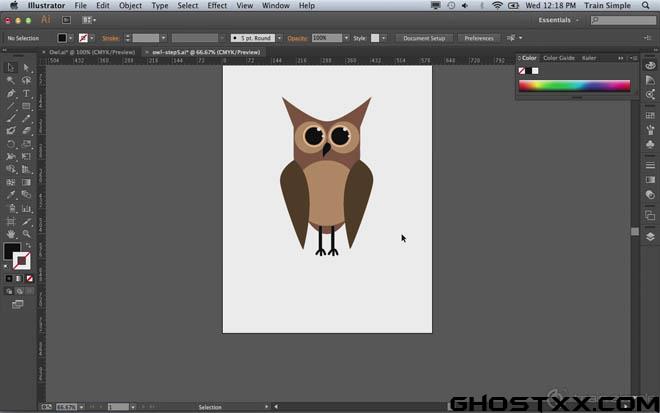Open the Essentials workspace switcher
Viewport: 660px width, 413px height.
coord(558,20)
